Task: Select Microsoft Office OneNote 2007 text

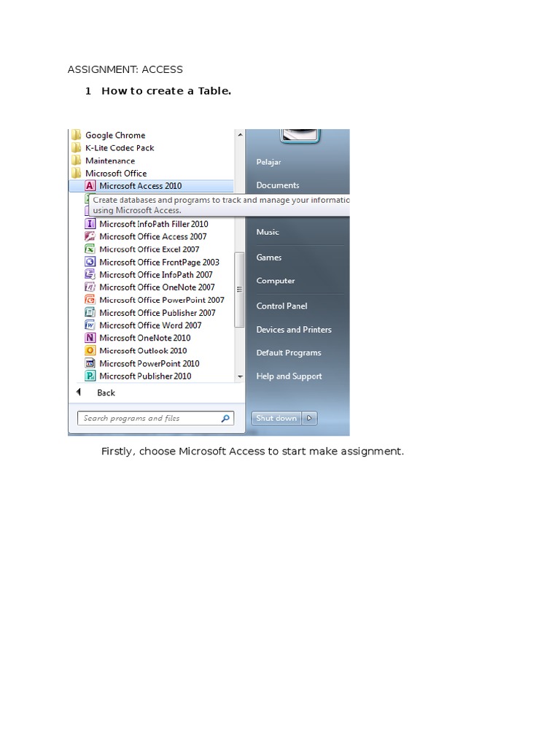Action: point(157,287)
